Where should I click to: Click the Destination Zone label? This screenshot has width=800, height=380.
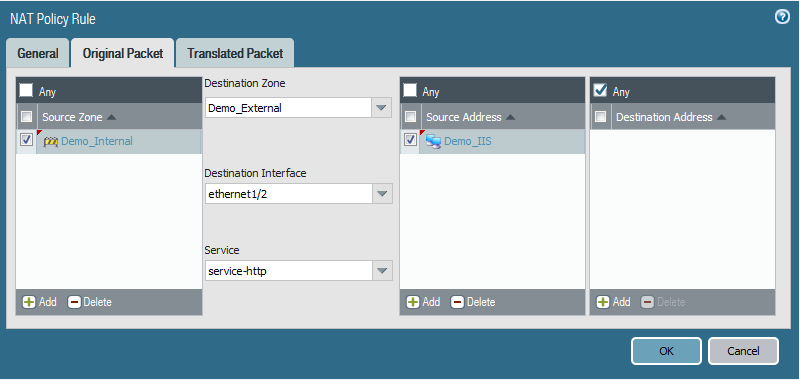click(245, 84)
